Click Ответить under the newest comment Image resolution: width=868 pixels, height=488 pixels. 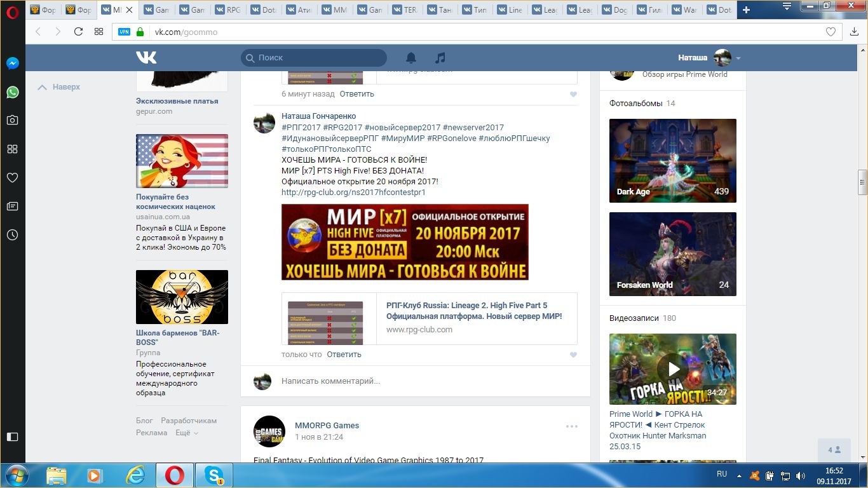344,355
